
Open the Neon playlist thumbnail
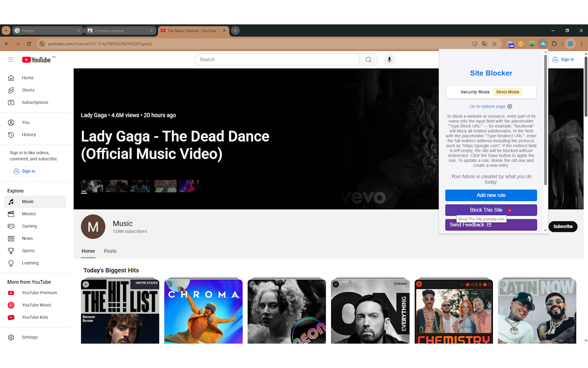[287, 311]
